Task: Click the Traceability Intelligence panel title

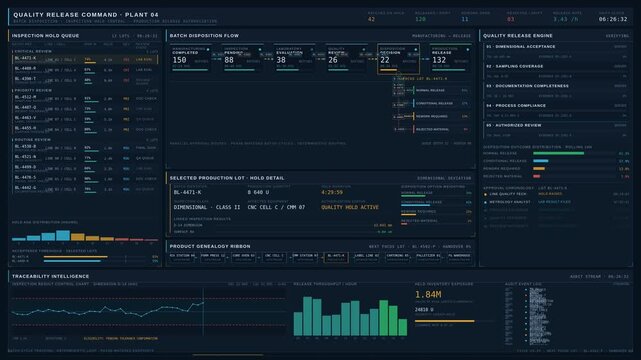Action: 50,276
